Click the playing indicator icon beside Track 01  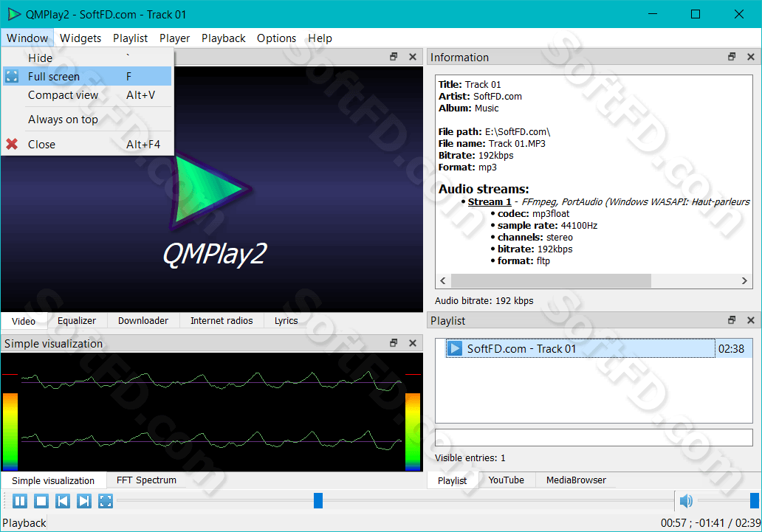click(x=455, y=348)
